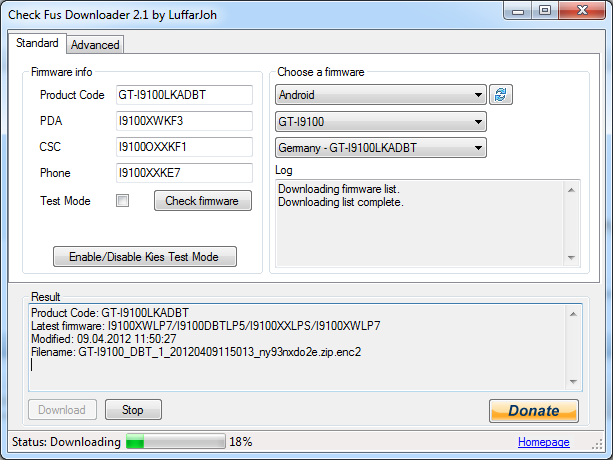Viewport: 613px width, 460px height.
Task: Click the 'Product Code: GT-I9100LKADBT' result line
Action: tap(110, 313)
